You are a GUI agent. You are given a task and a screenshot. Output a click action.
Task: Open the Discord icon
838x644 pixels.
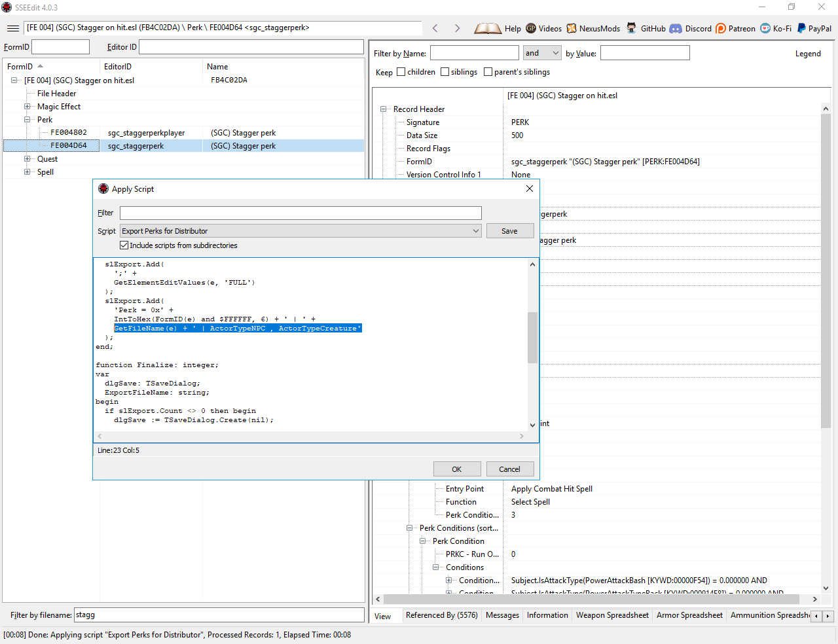676,28
